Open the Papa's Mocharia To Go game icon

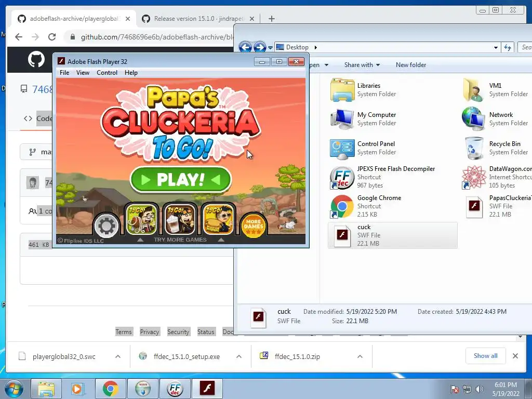[180, 220]
